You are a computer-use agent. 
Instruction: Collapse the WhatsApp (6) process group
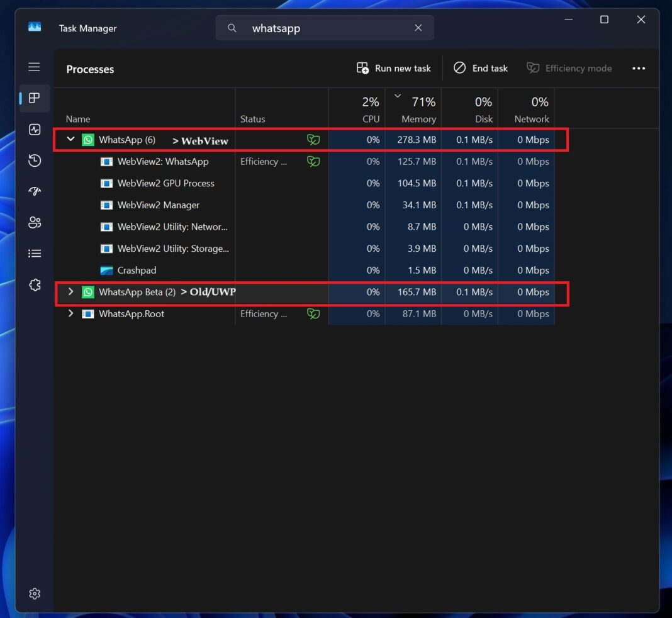(x=70, y=139)
